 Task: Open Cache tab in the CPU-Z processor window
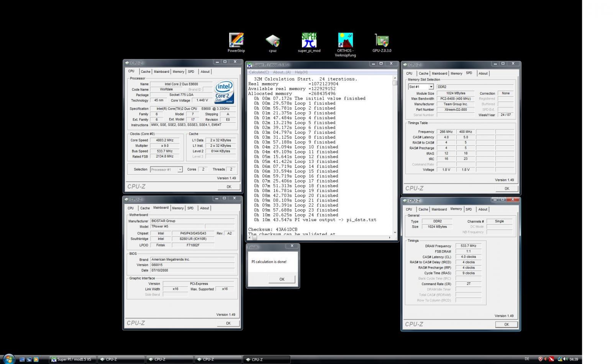pos(146,72)
